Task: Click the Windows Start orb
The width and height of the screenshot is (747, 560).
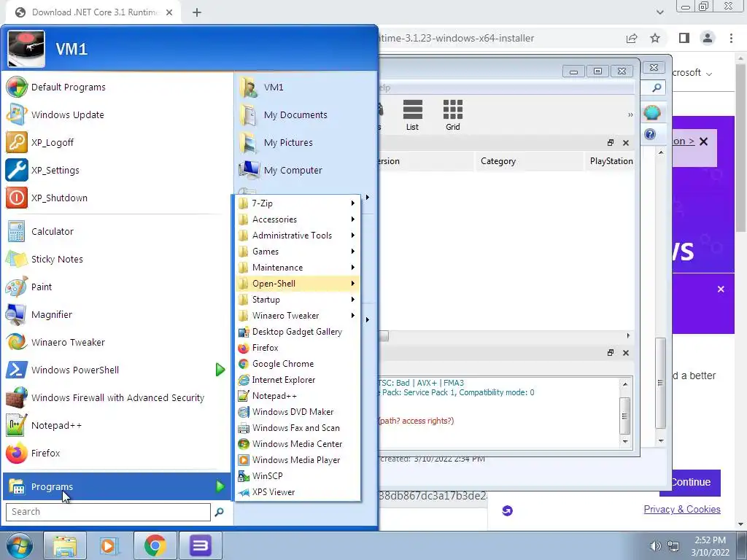Action: click(19, 545)
